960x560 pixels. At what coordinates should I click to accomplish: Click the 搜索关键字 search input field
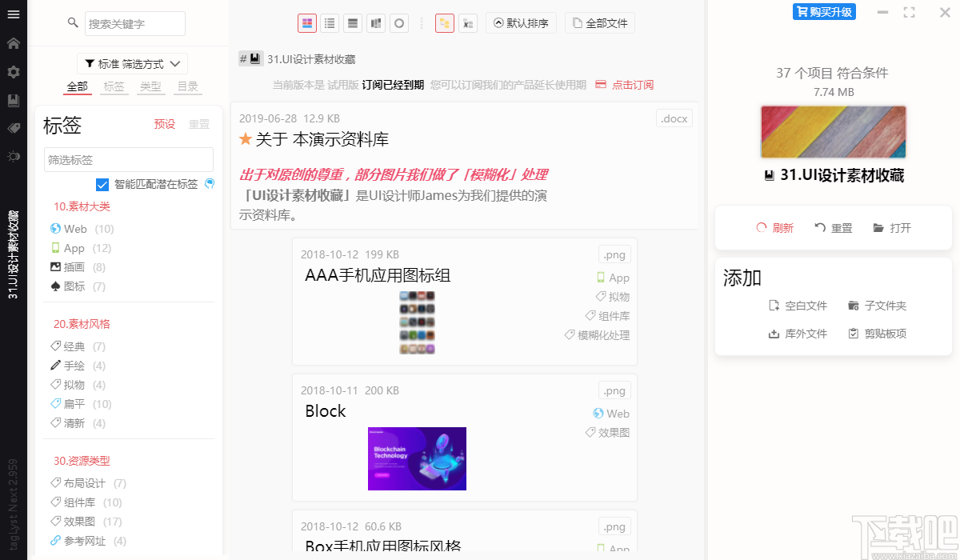[134, 23]
